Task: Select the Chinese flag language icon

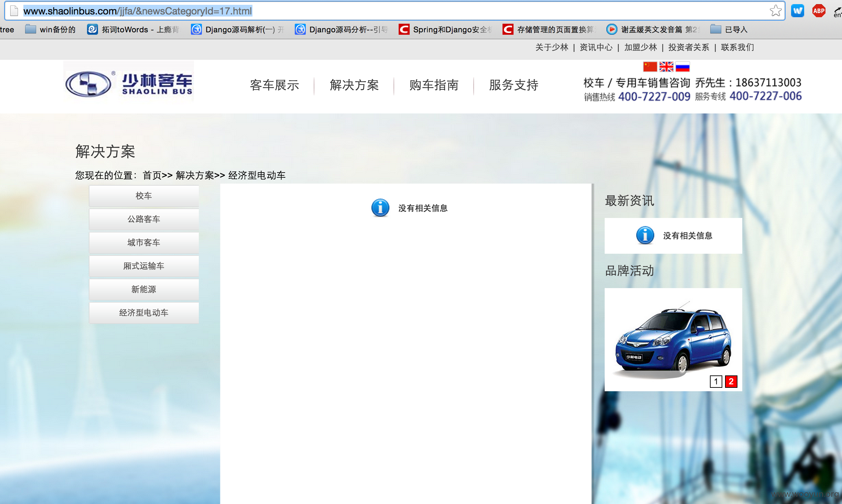Action: [x=650, y=66]
